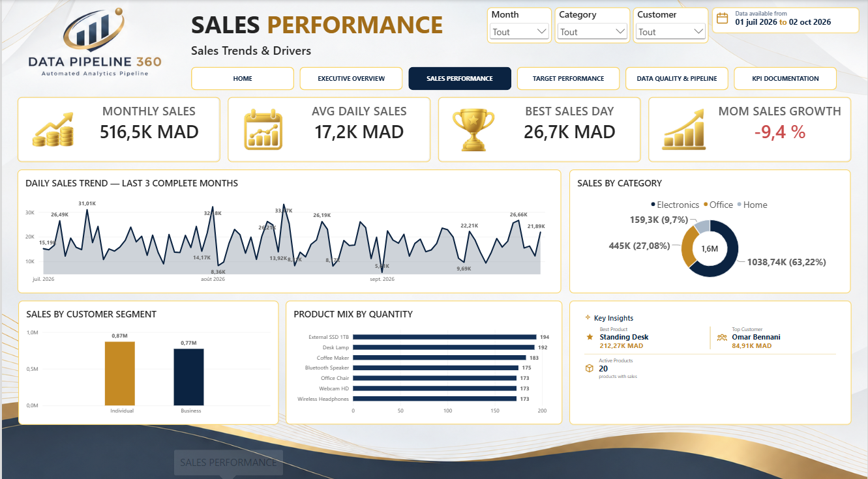Open the Category filter dropdown
The image size is (868, 479).
[592, 31]
